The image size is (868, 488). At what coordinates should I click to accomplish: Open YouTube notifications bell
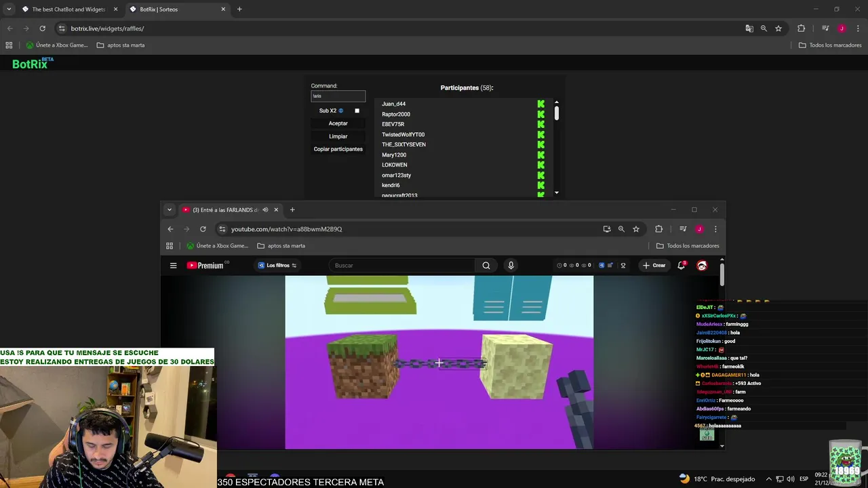tap(682, 266)
